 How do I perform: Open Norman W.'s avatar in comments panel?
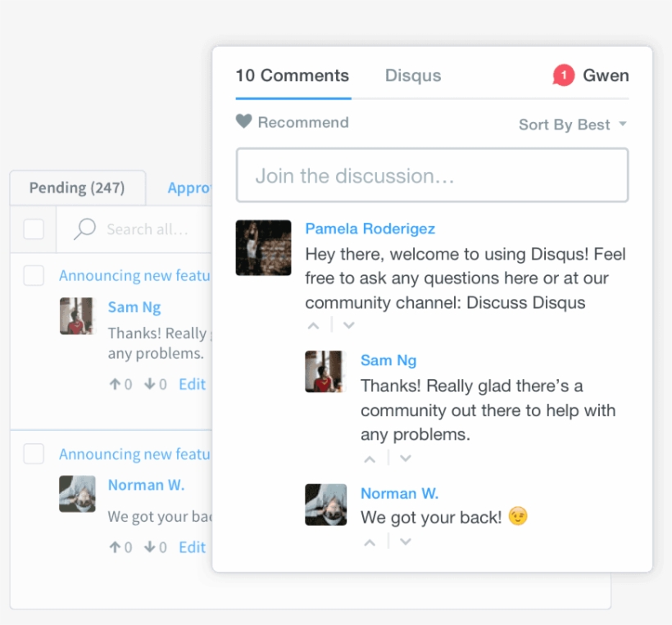325,505
